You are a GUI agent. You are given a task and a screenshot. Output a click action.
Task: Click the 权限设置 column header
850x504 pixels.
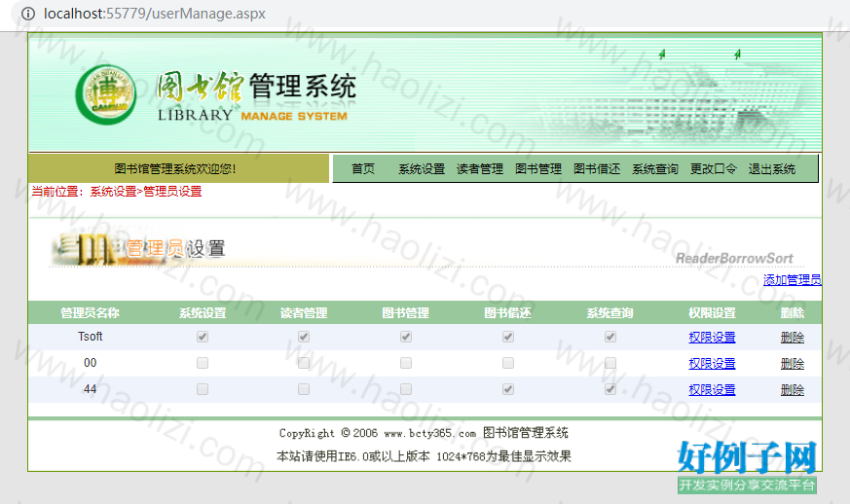(x=712, y=312)
